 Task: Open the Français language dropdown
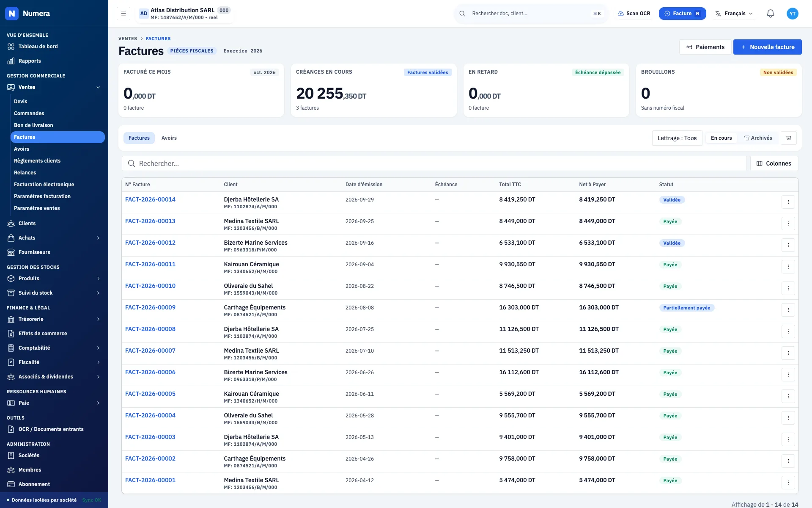[734, 14]
